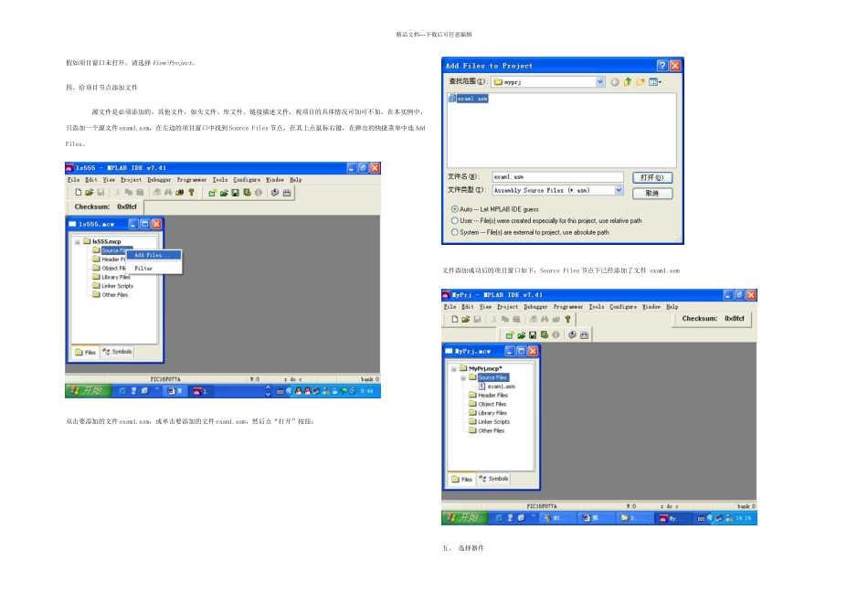Choose 'Add Files...' from the context menu

pos(153,255)
